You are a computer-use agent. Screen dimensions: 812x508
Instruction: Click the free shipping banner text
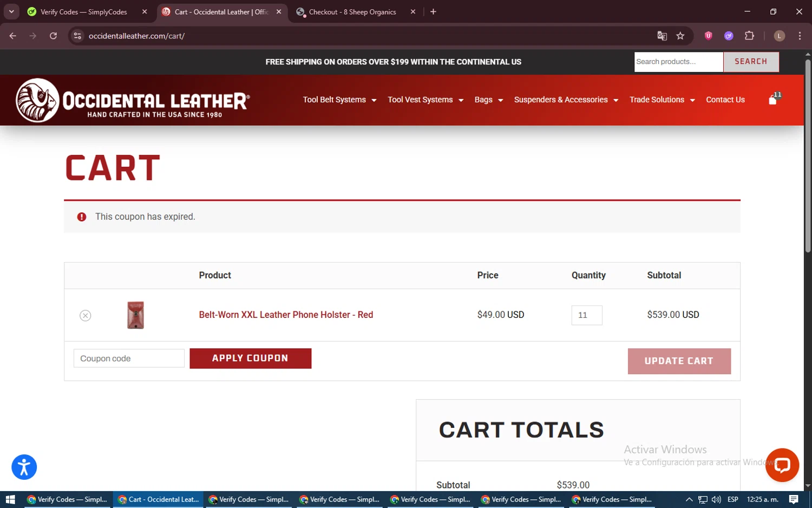click(x=393, y=62)
